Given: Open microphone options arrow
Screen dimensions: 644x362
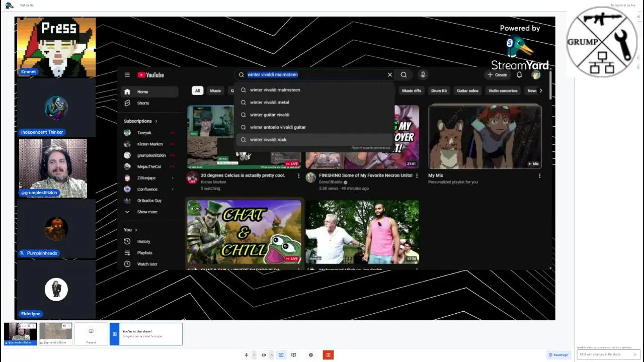Looking at the screenshot, I should click(x=254, y=355).
